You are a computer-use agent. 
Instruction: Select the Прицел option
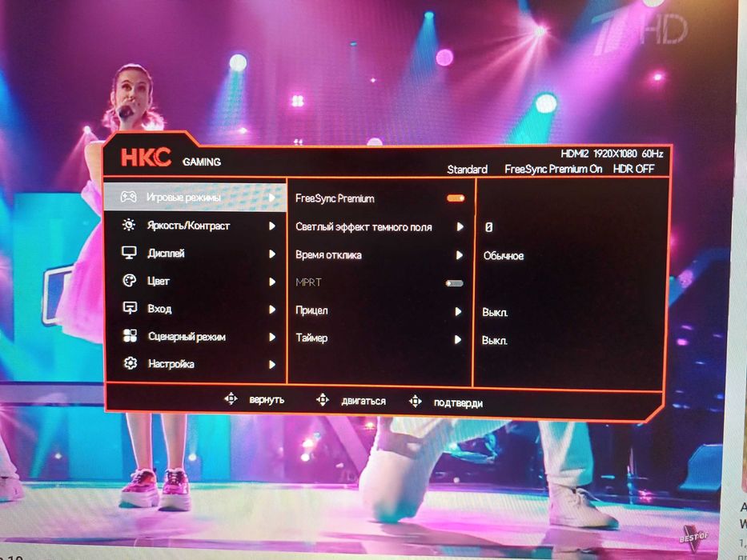pos(311,310)
